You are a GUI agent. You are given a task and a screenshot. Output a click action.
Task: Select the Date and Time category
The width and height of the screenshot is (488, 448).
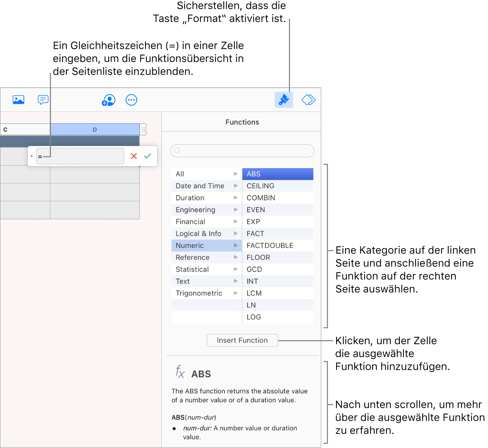(207, 186)
